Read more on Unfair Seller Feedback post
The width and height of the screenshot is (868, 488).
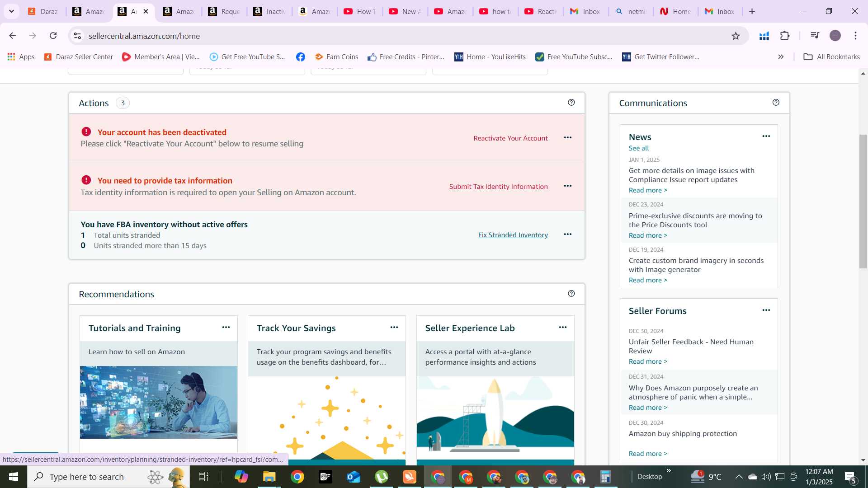647,361
